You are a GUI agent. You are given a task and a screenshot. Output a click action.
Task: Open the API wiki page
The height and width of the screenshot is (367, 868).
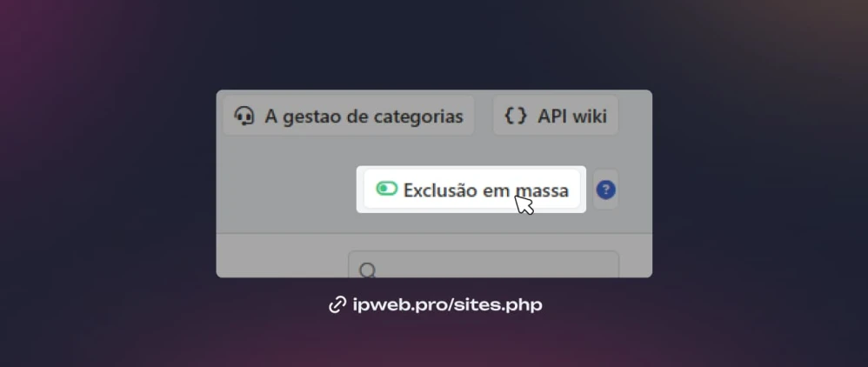click(555, 116)
